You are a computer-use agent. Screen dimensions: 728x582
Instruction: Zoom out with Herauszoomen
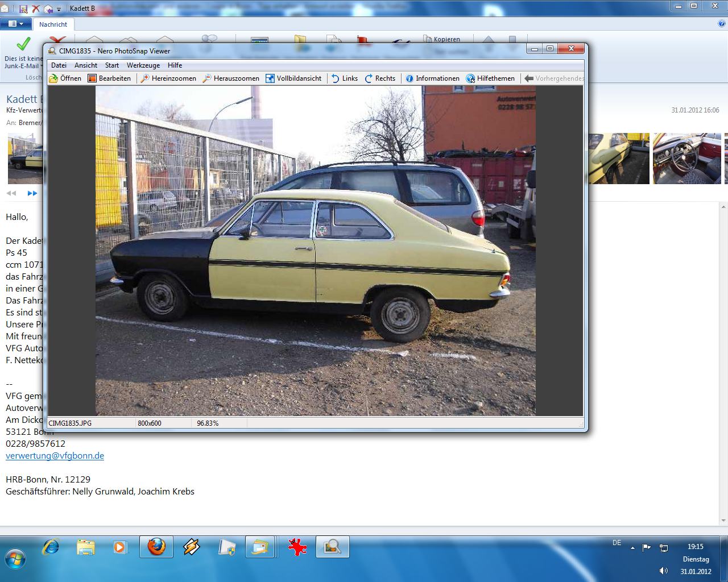[x=231, y=78]
